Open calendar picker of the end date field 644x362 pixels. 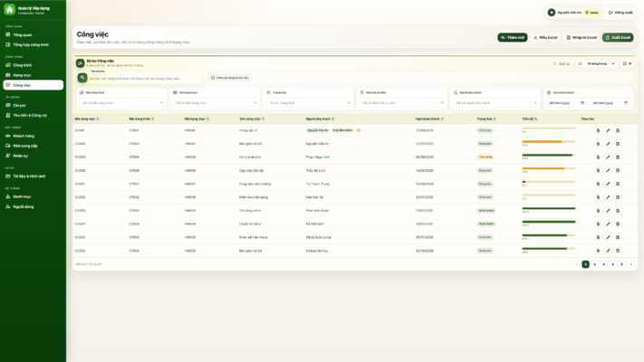(x=626, y=102)
